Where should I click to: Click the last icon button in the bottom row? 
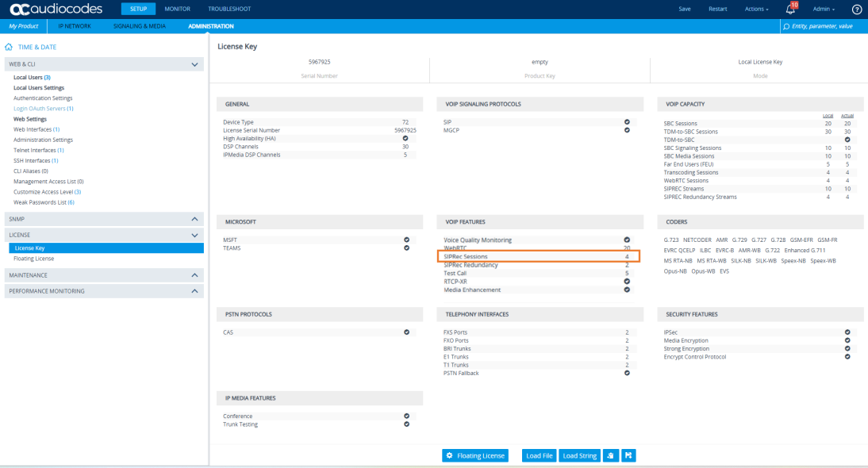pyautogui.click(x=629, y=455)
